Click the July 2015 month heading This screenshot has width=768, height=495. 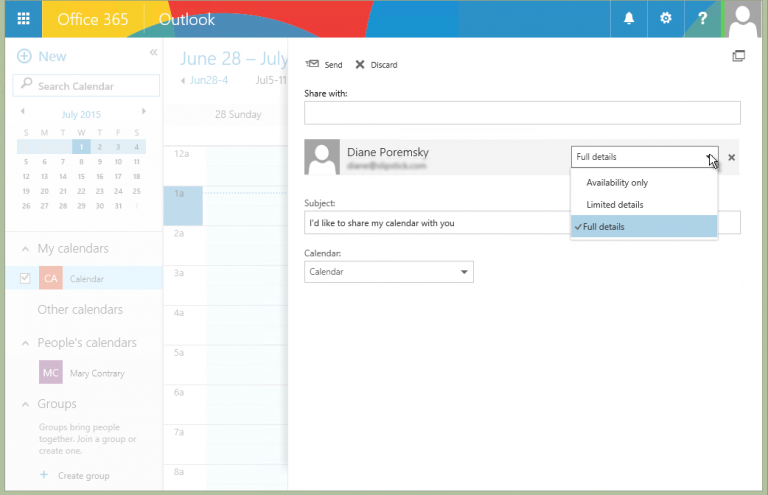coord(81,114)
